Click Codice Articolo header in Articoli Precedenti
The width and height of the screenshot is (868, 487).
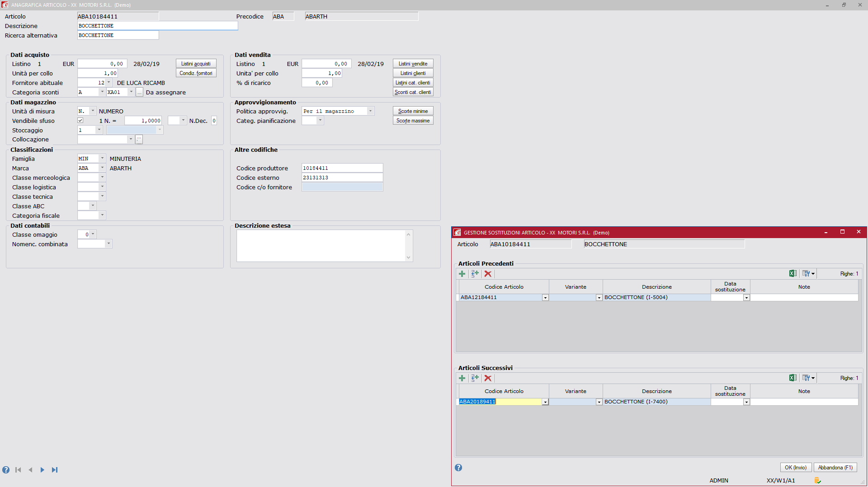point(504,287)
